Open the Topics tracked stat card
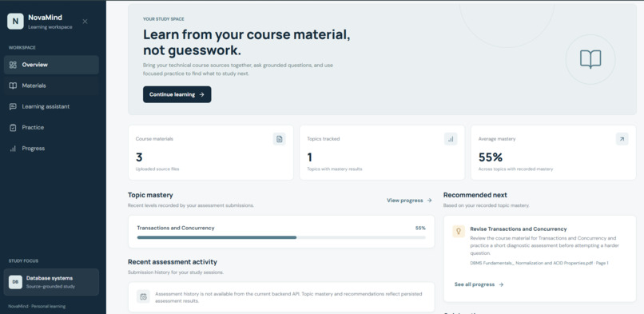The height and width of the screenshot is (314, 644). 382,153
